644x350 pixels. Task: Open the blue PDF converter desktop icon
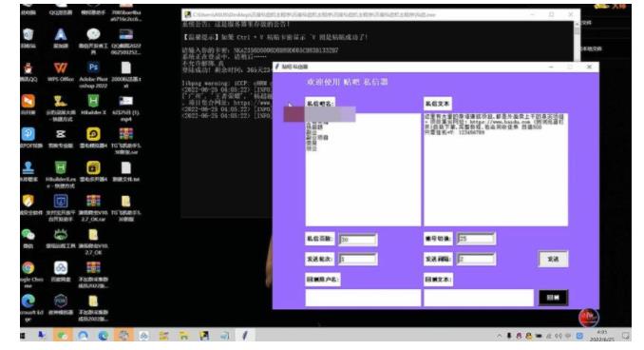point(28,137)
